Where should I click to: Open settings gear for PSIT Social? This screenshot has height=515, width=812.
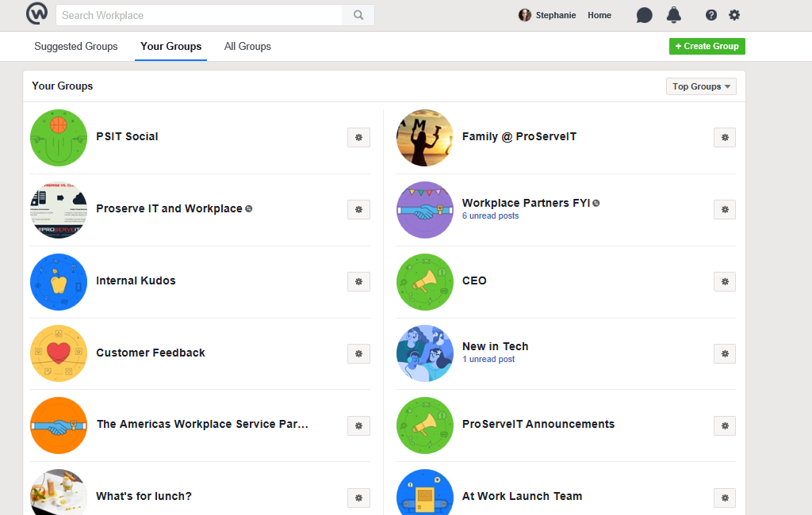coord(358,138)
